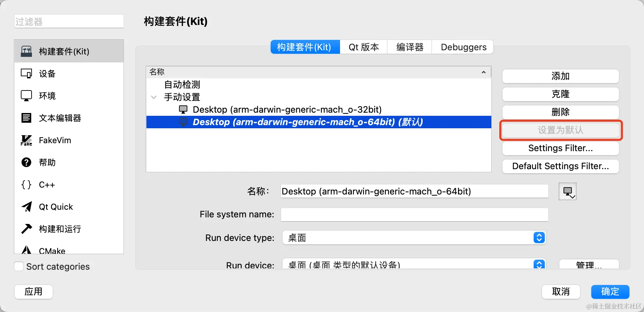The image size is (644, 312).
Task: Open the 构建套件(Kit) category icon in sidebar
Action: [x=26, y=51]
